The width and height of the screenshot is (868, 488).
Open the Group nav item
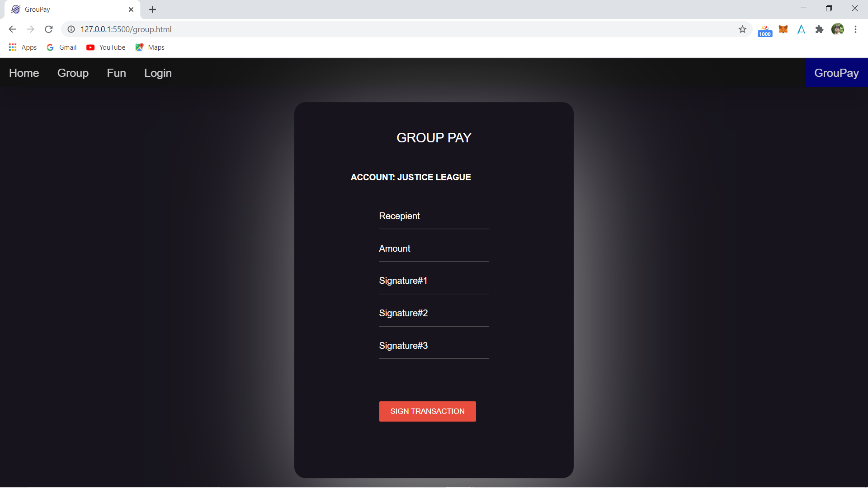click(x=73, y=73)
